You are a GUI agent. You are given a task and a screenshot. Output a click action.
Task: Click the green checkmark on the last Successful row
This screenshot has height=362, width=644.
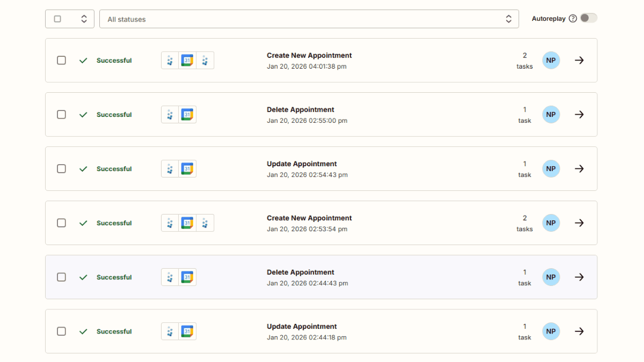tap(83, 331)
